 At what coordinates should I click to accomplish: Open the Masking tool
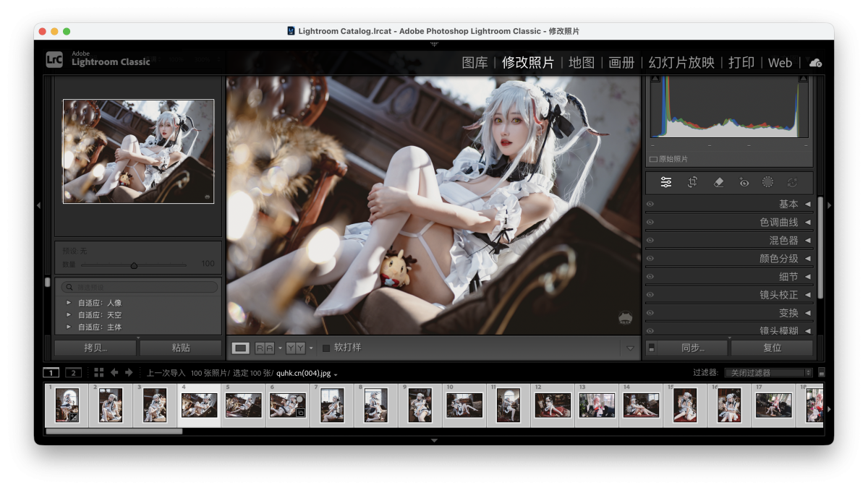coord(767,182)
